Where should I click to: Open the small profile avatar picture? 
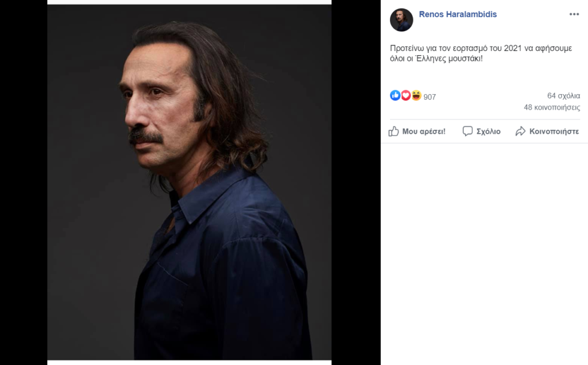(x=401, y=20)
